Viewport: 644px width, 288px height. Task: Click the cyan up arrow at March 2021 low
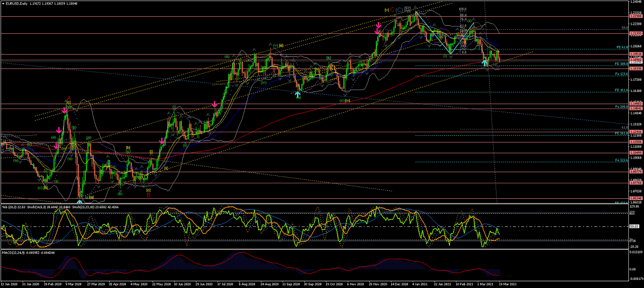485,63
